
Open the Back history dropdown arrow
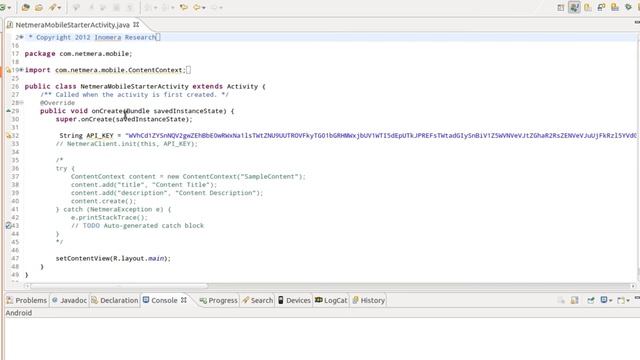[204, 8]
